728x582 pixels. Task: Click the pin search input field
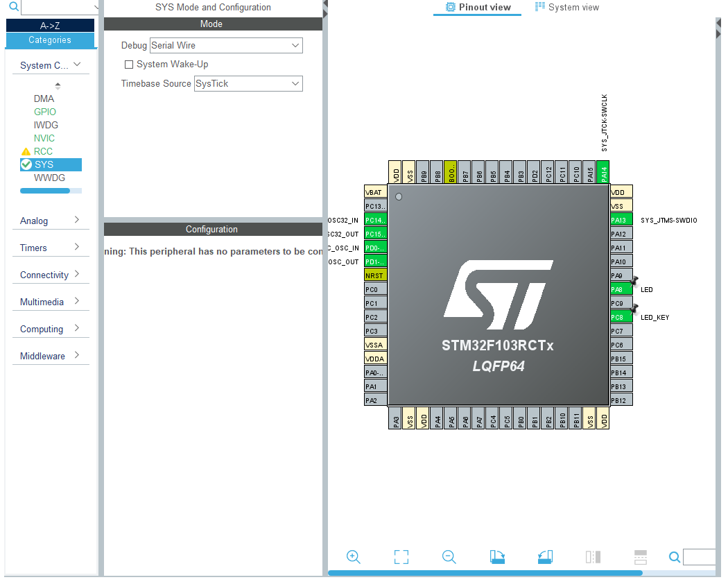(699, 557)
